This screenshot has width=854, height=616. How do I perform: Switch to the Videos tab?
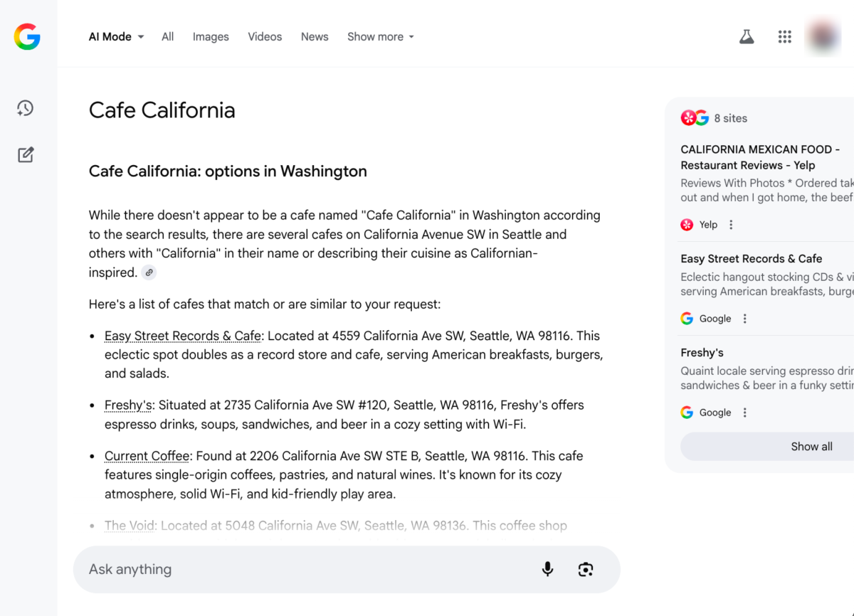(265, 37)
